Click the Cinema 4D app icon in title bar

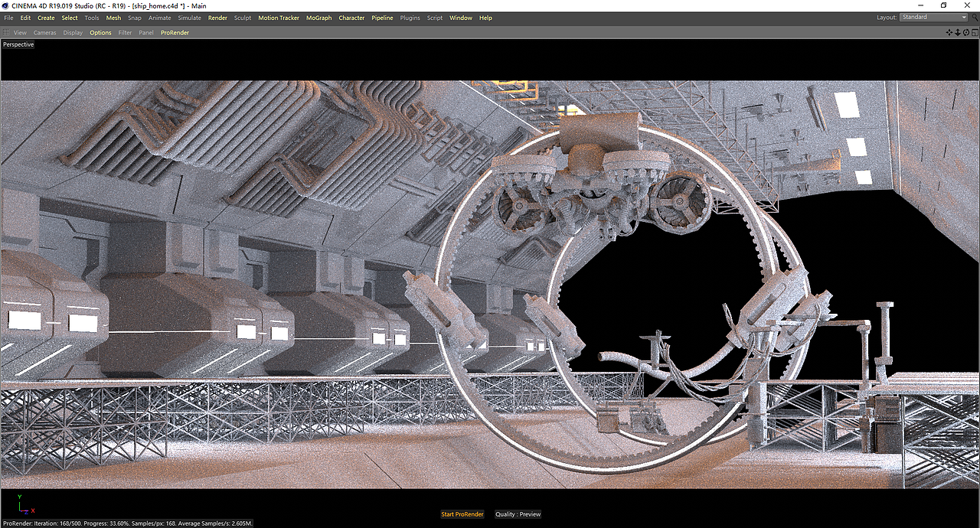tap(5, 5)
